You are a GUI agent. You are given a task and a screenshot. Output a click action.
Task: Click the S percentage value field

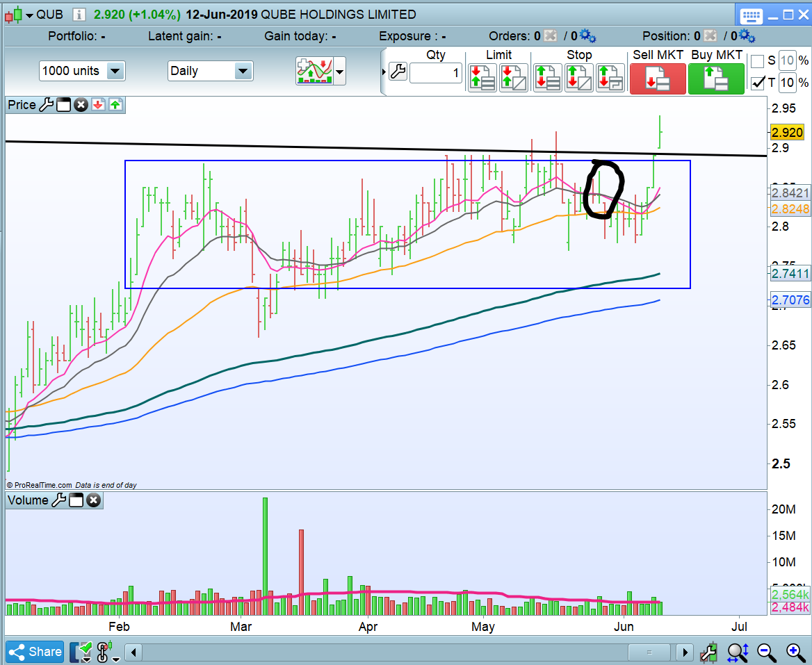787,60
